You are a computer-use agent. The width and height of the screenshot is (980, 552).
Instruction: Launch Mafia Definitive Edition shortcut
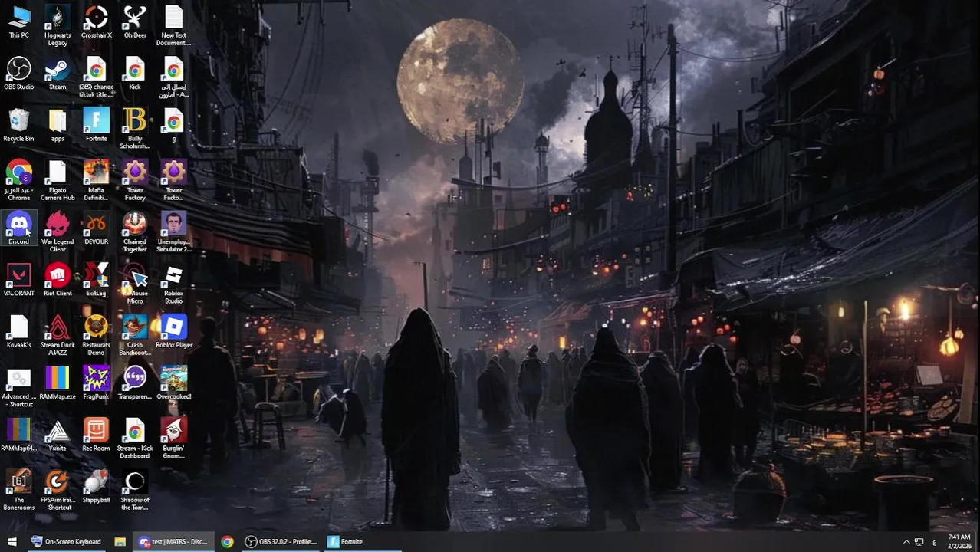[x=96, y=181]
